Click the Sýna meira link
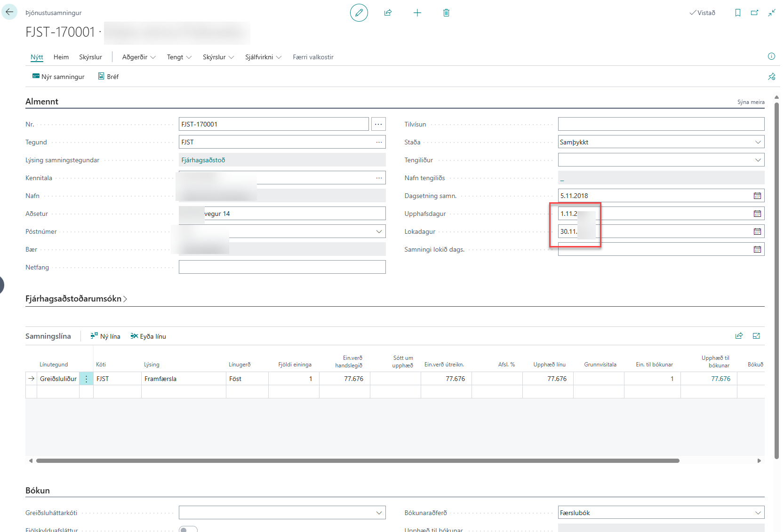Screen dimensions: 784x532 [x=751, y=102]
